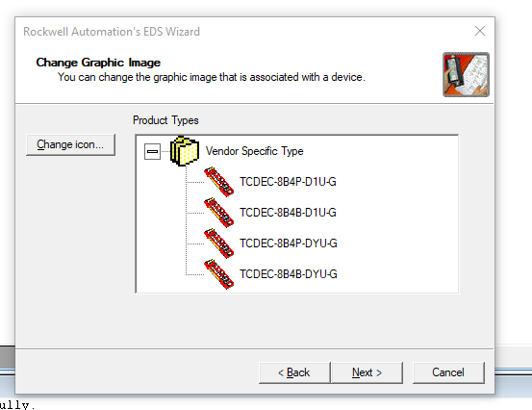Select the TCDEC-8B4B-D1U-G device entry text
This screenshot has width=532, height=410.
pos(288,213)
